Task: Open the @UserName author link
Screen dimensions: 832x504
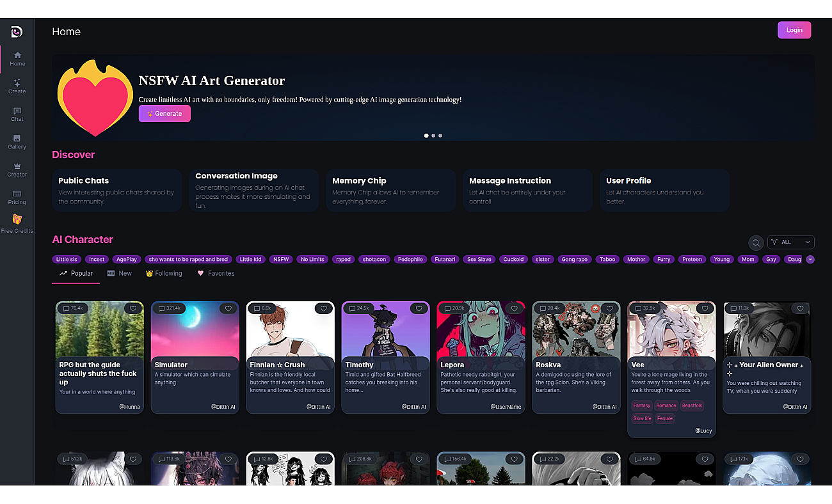Action: (x=506, y=407)
